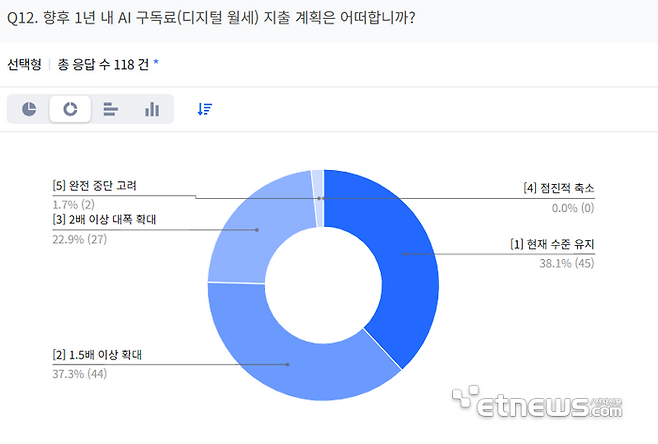The image size is (658, 444).
Task: Click the '총 응답 수 118 건' text
Action: click(x=103, y=64)
